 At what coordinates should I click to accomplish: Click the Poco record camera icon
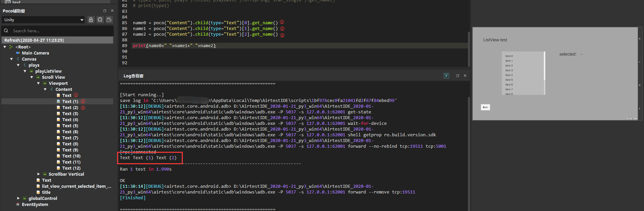[109, 20]
